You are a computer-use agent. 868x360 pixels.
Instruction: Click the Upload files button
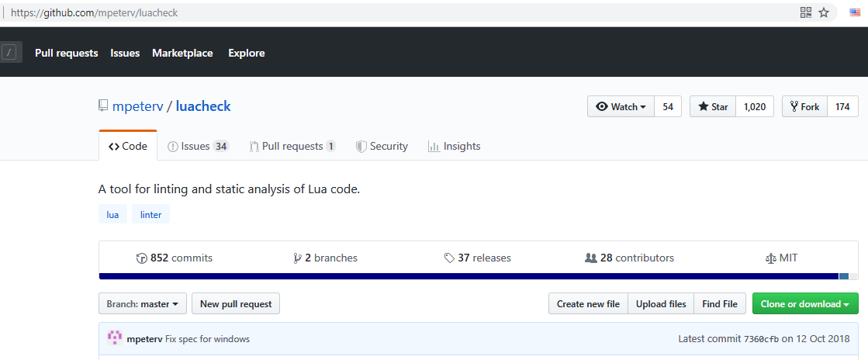(x=661, y=303)
